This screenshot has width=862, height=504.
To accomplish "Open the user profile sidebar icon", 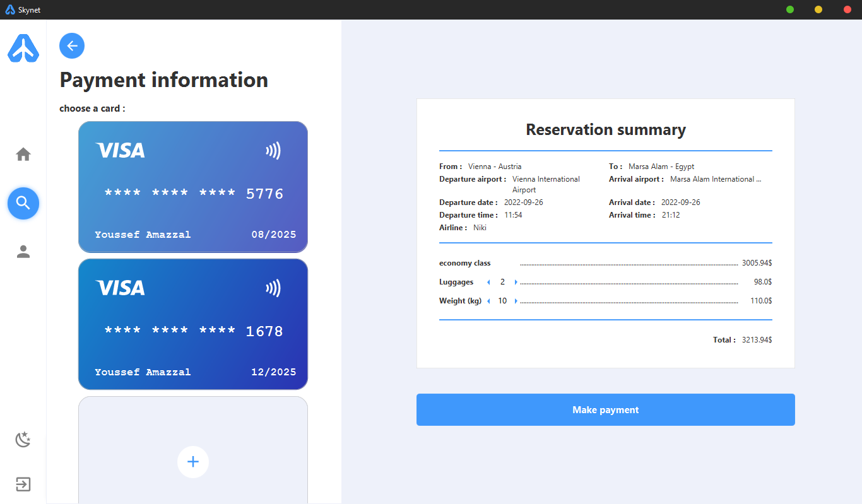I will click(x=23, y=252).
